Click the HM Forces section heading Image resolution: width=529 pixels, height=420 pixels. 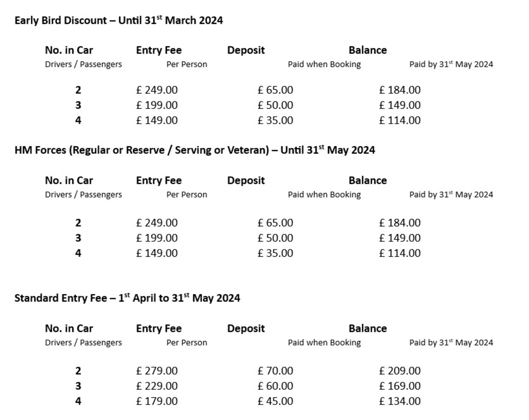(195, 150)
